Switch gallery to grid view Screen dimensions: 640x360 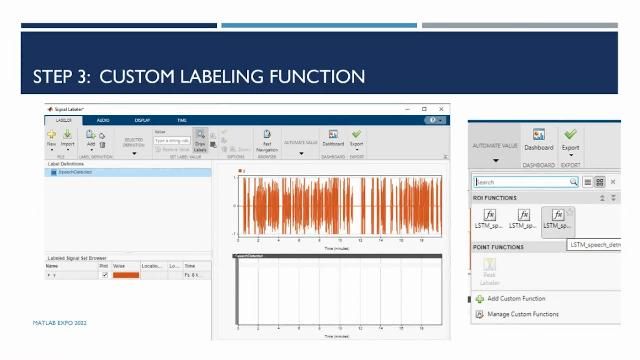600,182
